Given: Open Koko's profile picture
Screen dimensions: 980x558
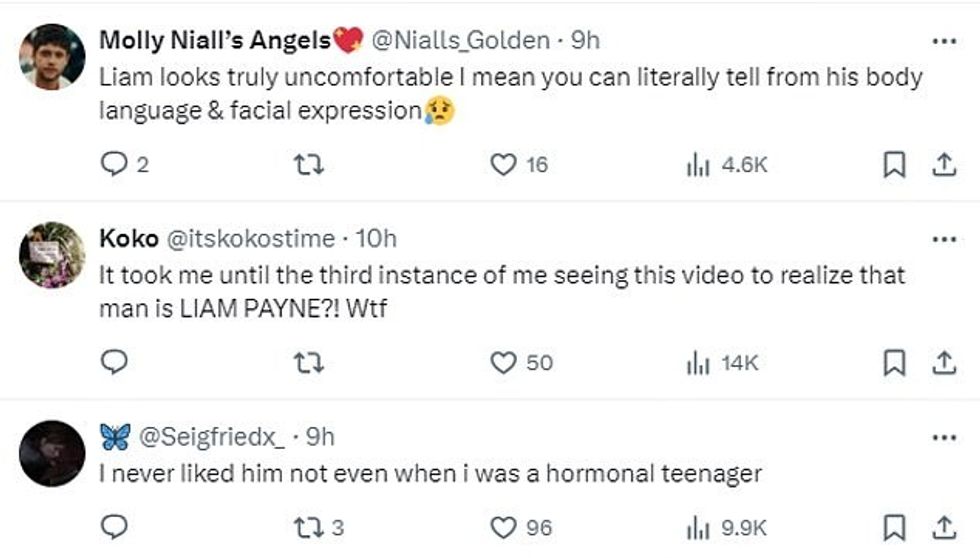Looking at the screenshot, I should tap(52, 255).
